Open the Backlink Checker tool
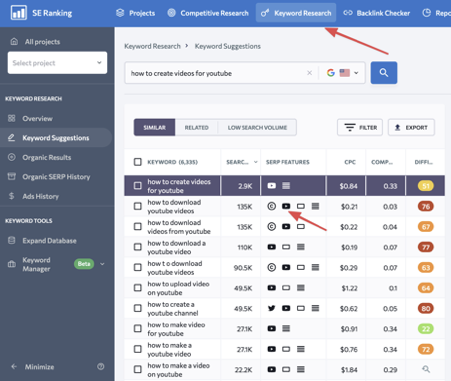Image resolution: width=451 pixels, height=381 pixels. [377, 13]
